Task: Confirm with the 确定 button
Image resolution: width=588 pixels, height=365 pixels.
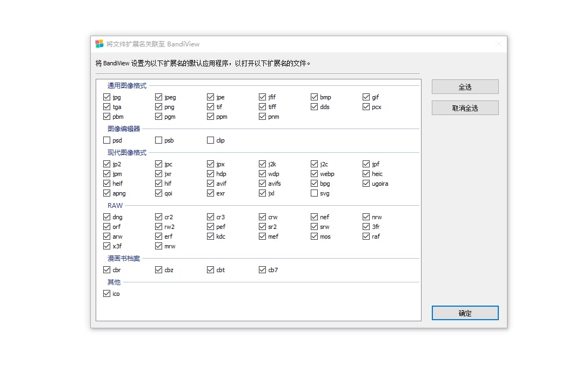Action: 465,313
